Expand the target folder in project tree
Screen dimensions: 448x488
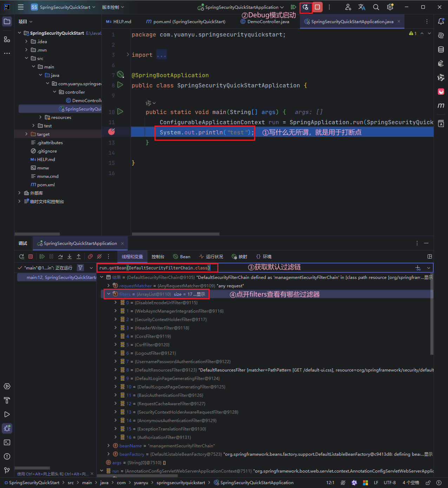[x=26, y=134]
